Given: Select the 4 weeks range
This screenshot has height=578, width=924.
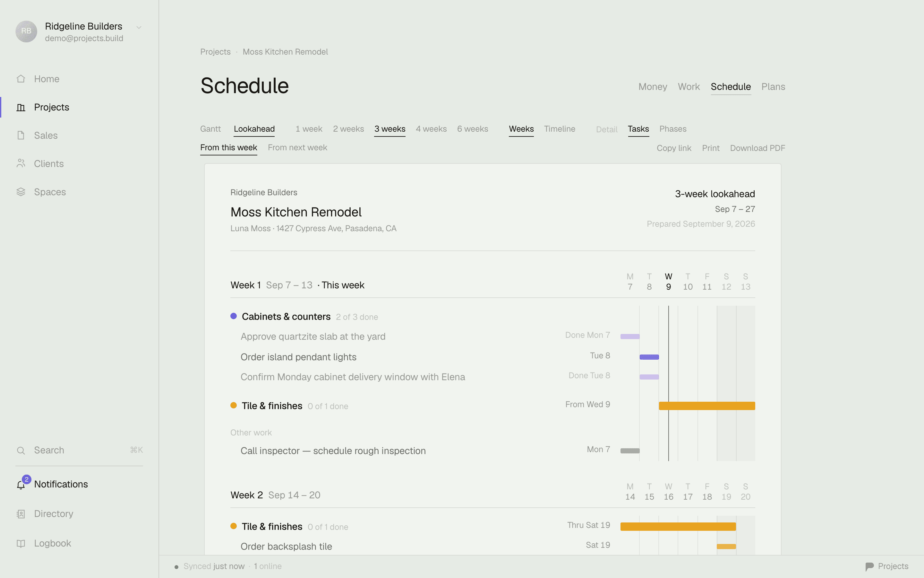Looking at the screenshot, I should 431,129.
